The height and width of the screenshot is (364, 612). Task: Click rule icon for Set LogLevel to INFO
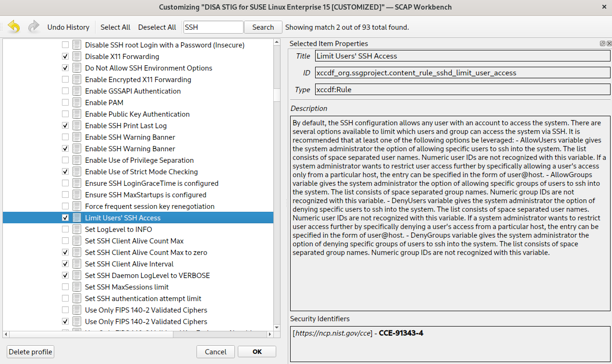pyautogui.click(x=77, y=230)
